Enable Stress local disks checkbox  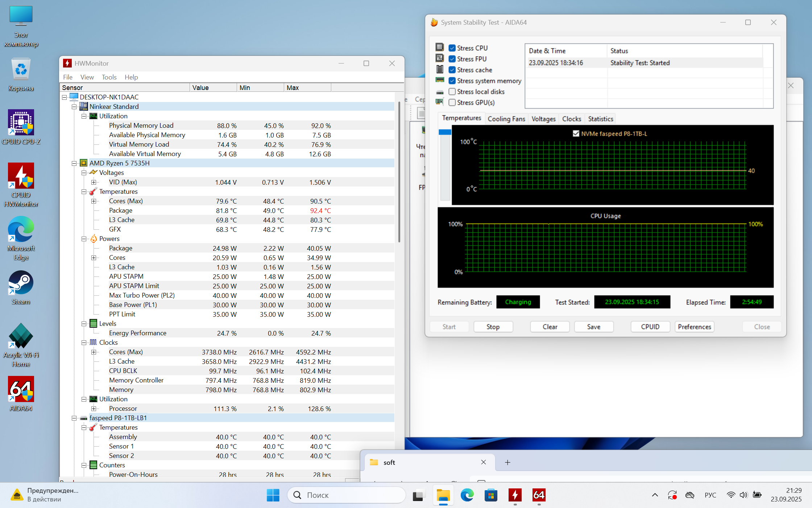(x=452, y=92)
